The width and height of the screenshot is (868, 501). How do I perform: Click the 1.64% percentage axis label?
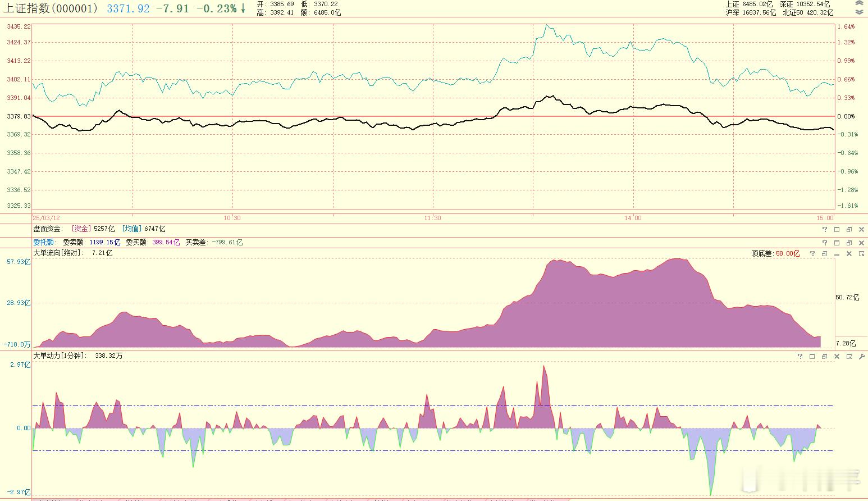(846, 26)
